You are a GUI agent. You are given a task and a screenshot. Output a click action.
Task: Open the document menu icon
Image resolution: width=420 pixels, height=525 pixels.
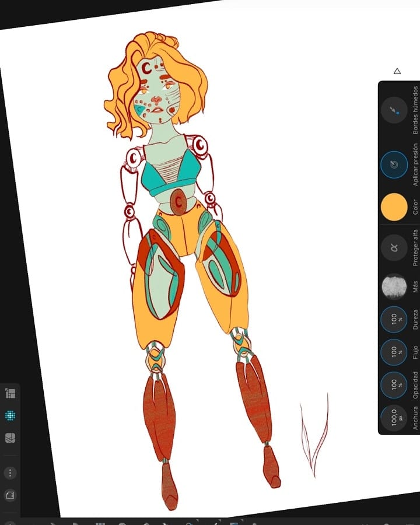[10, 495]
